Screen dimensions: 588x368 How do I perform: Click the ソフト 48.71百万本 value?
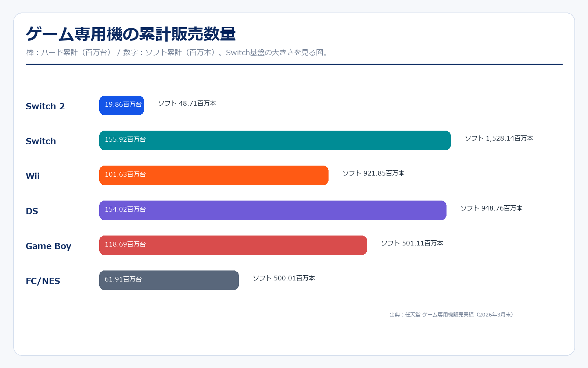point(187,103)
